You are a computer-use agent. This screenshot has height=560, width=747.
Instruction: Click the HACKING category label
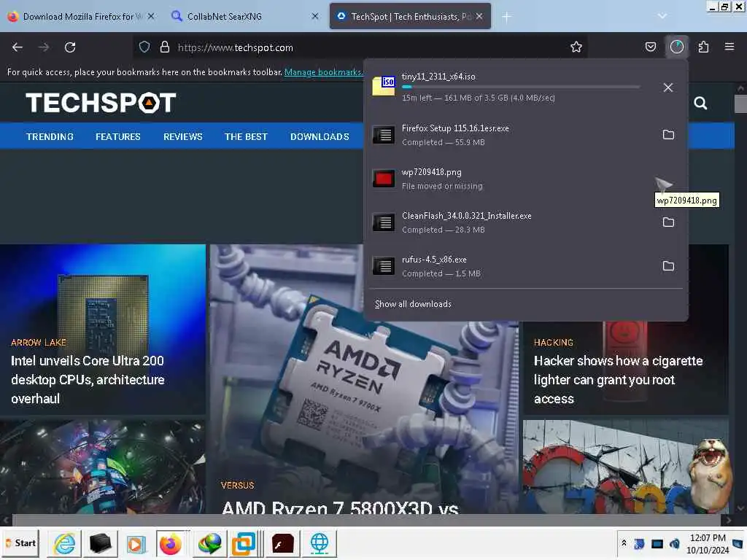click(x=553, y=343)
